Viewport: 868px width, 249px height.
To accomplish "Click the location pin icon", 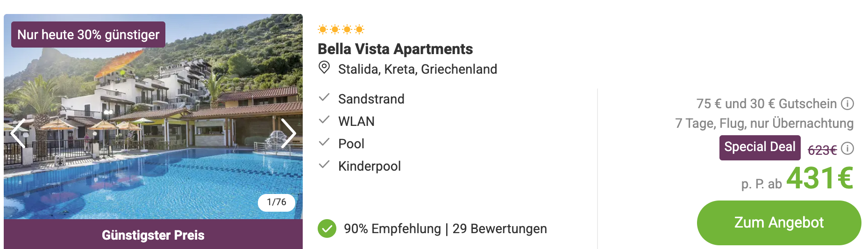I will (x=324, y=68).
